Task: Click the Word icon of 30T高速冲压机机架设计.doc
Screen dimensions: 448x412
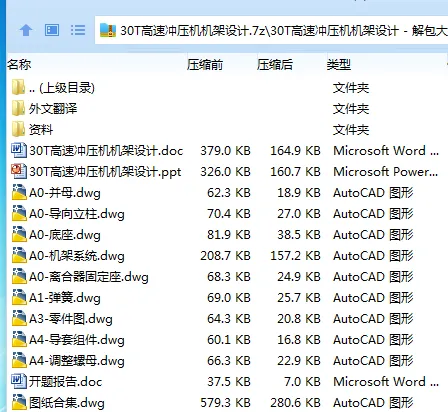Action: 19,151
